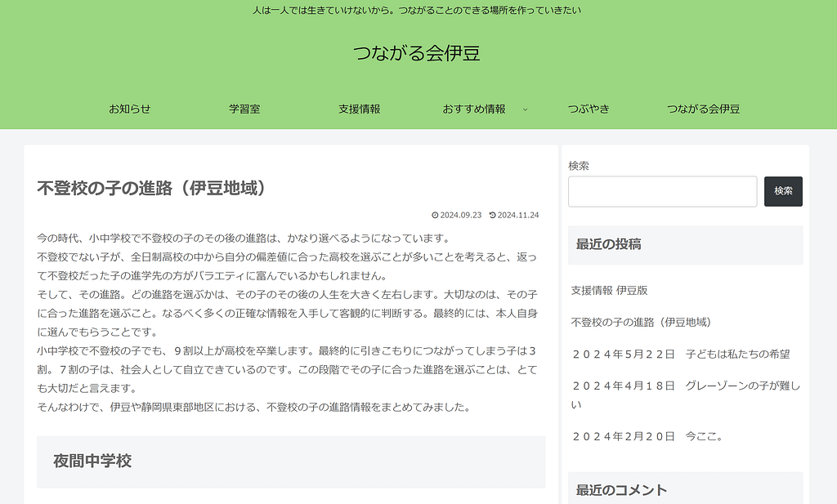Viewport: 837px width, 504px height.
Task: Click the updated date history icon
Action: 492,216
